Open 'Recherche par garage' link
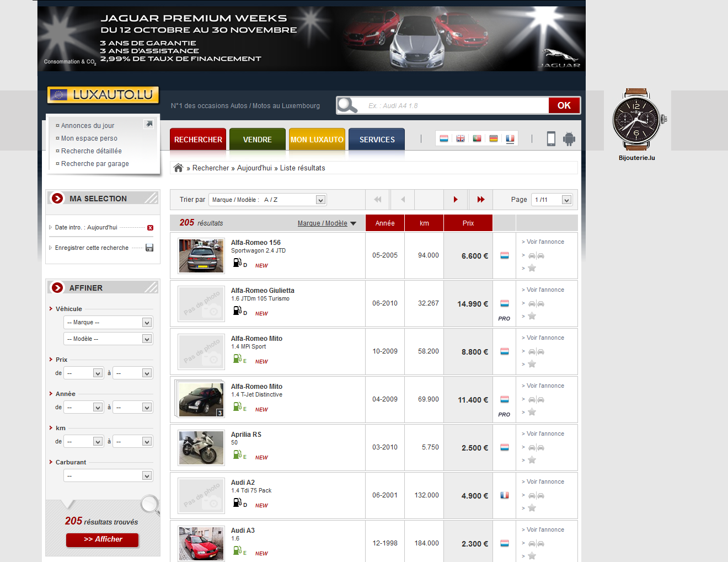Viewport: 728px width, 562px height. pos(95,164)
